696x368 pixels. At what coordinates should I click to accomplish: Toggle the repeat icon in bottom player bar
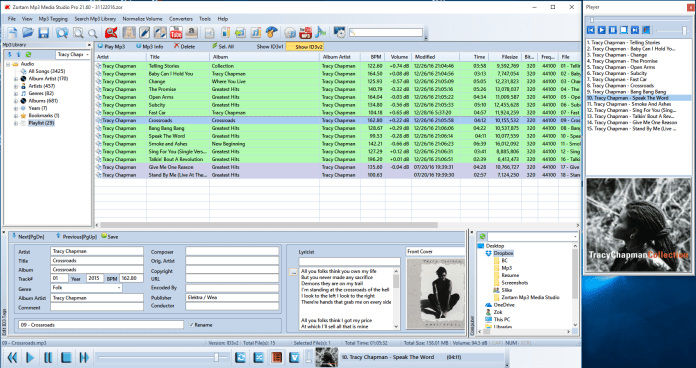240,357
